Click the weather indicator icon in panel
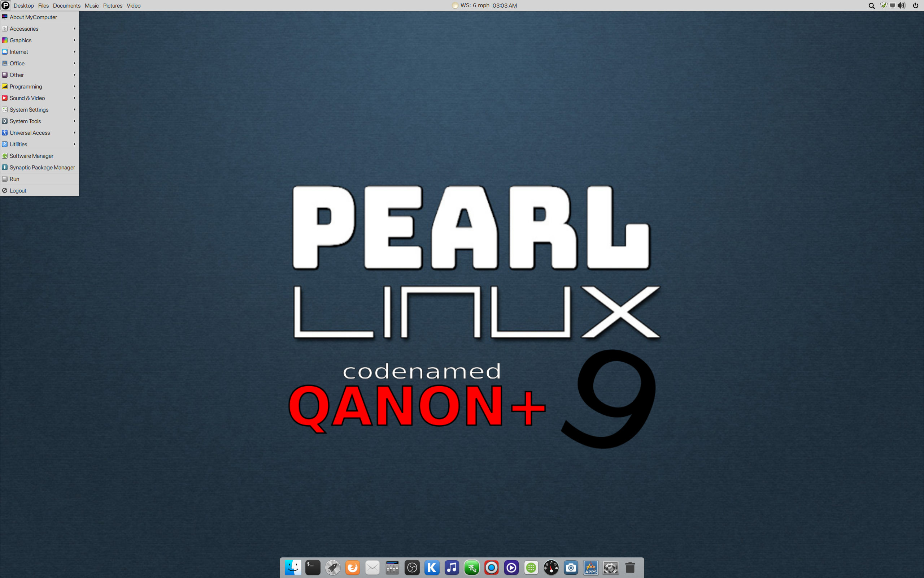 (455, 5)
